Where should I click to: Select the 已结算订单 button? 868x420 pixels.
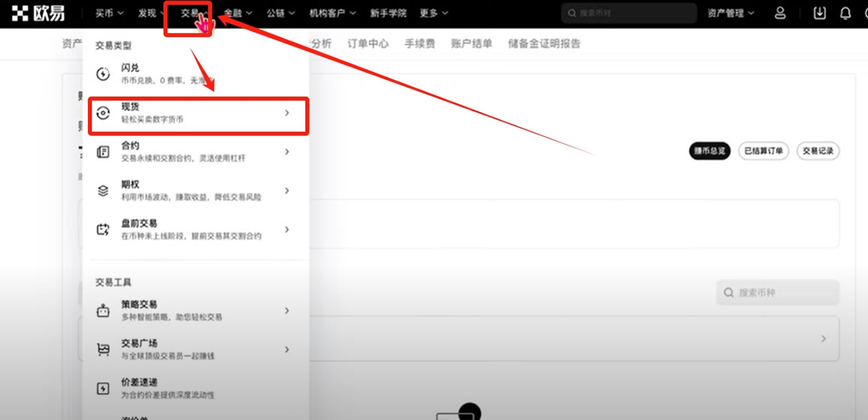pos(764,151)
